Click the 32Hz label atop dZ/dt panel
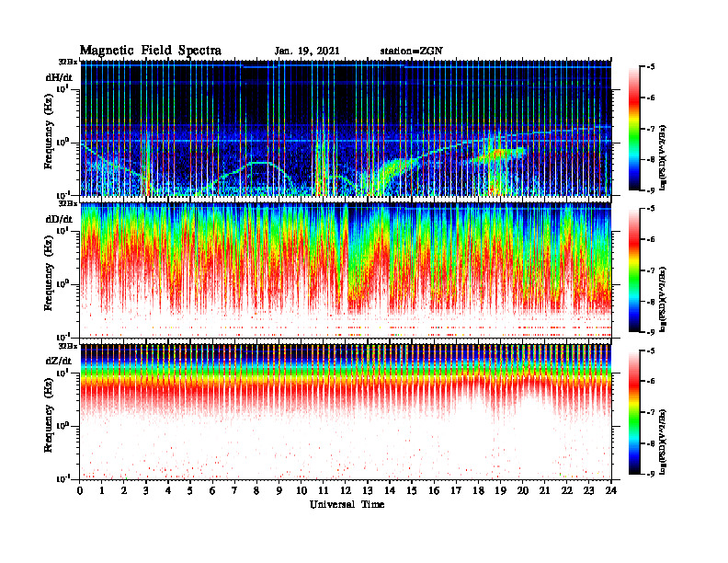Screen dimensions: 728x563 (68, 346)
